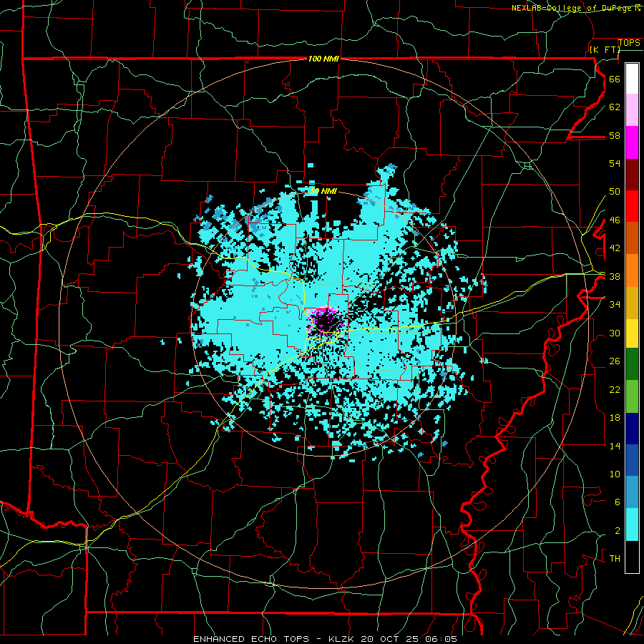Screen dimensions: 644x644
Task: Click legend value '42'
Action: coord(615,248)
